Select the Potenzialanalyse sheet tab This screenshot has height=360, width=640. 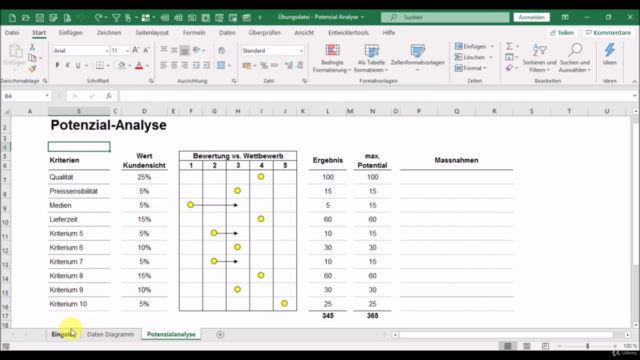point(171,335)
